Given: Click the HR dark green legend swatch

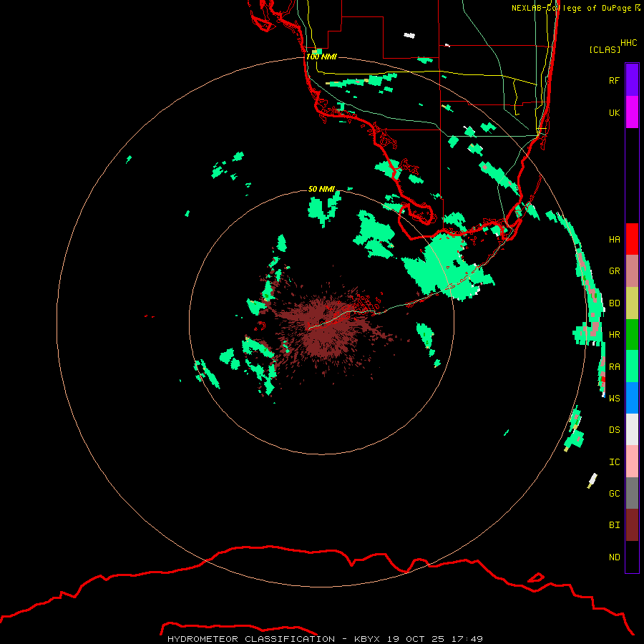Looking at the screenshot, I should [632, 335].
